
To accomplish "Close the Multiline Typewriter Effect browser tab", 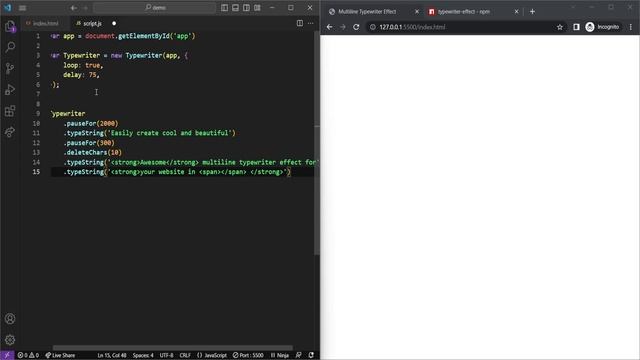I will pyautogui.click(x=417, y=11).
